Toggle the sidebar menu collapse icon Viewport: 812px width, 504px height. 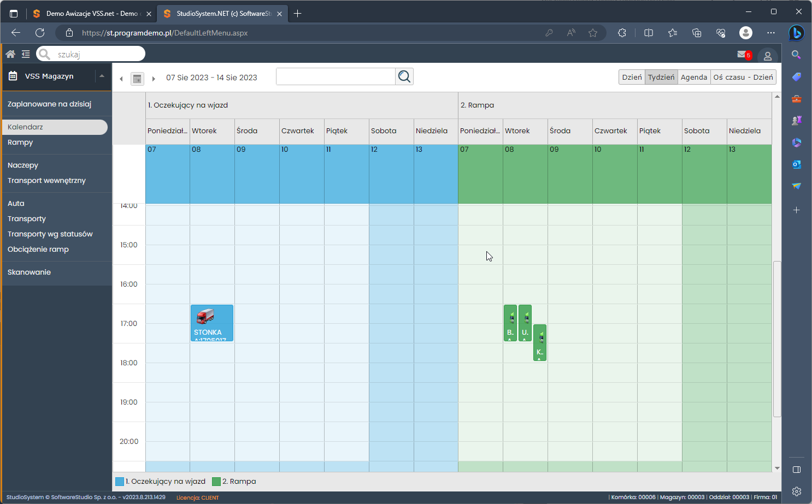click(26, 54)
